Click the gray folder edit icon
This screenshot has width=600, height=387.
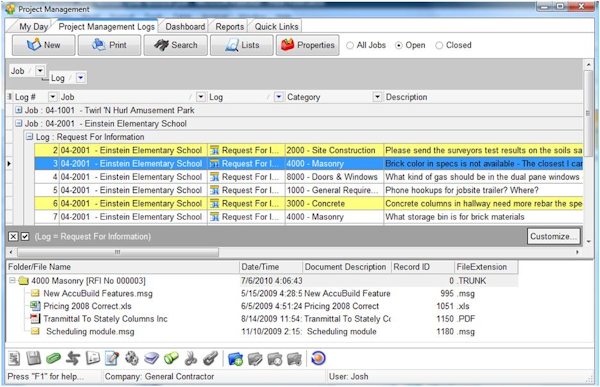(255, 359)
